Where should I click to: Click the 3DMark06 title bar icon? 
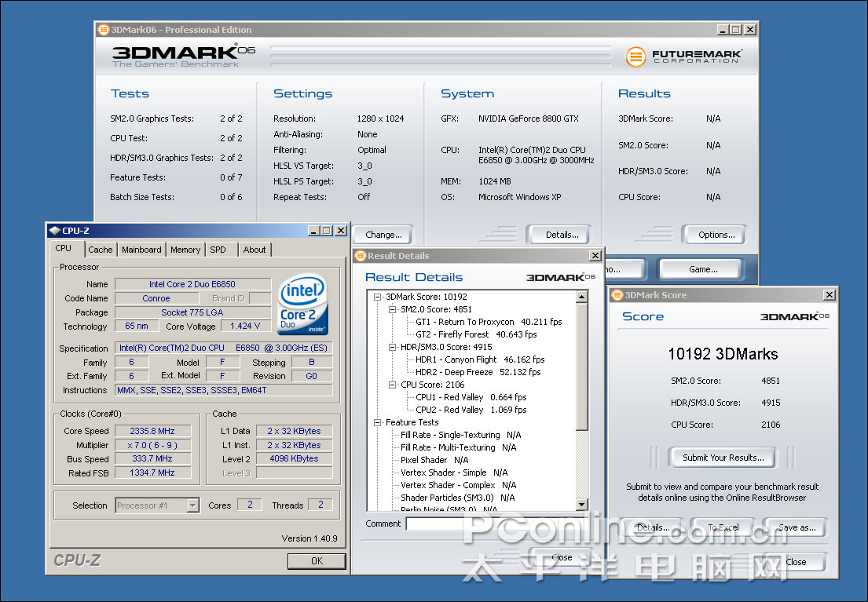click(104, 30)
